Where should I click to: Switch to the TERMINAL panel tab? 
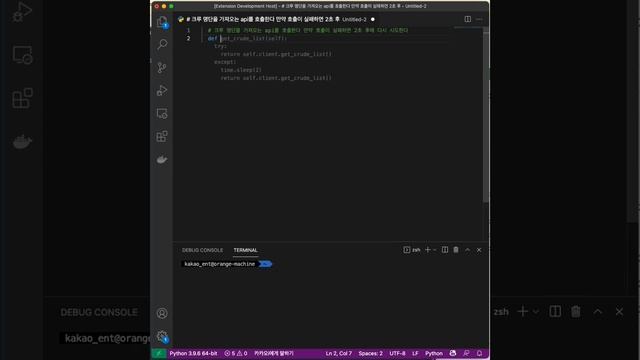[x=245, y=250]
